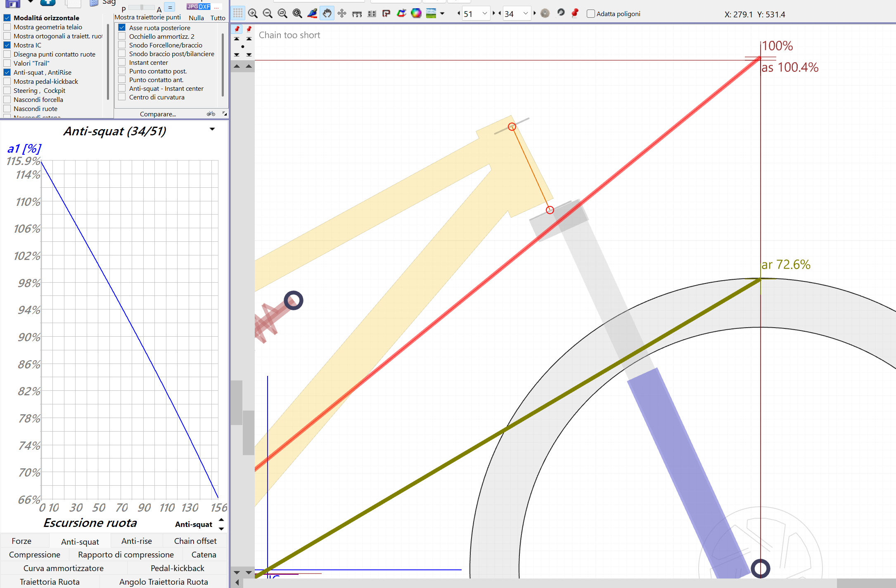
Task: Switch to the Anti-rise tab
Action: pos(137,541)
